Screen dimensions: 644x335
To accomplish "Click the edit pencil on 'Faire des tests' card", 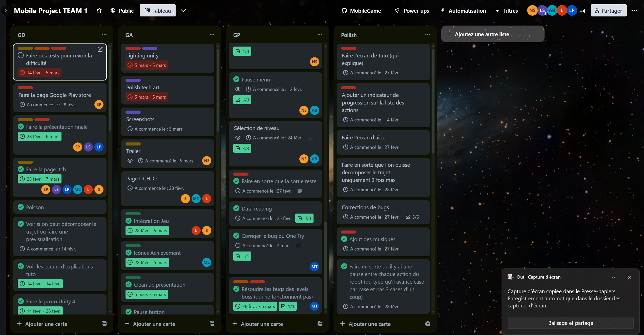I will click(x=100, y=50).
